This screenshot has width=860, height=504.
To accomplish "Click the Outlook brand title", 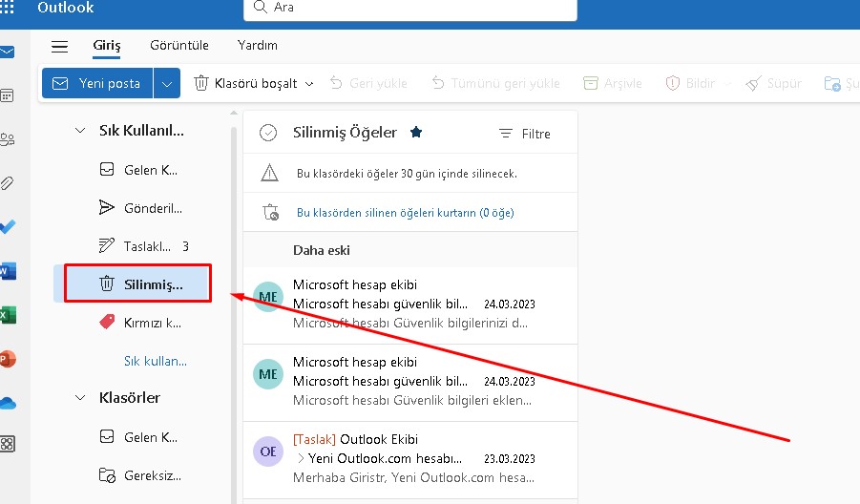I will coord(66,7).
